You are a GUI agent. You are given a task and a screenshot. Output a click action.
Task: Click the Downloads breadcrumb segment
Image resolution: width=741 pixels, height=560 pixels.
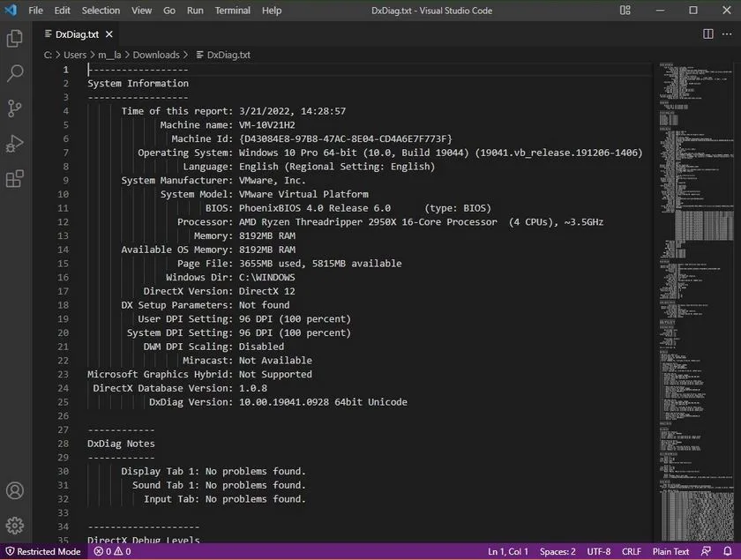click(156, 55)
